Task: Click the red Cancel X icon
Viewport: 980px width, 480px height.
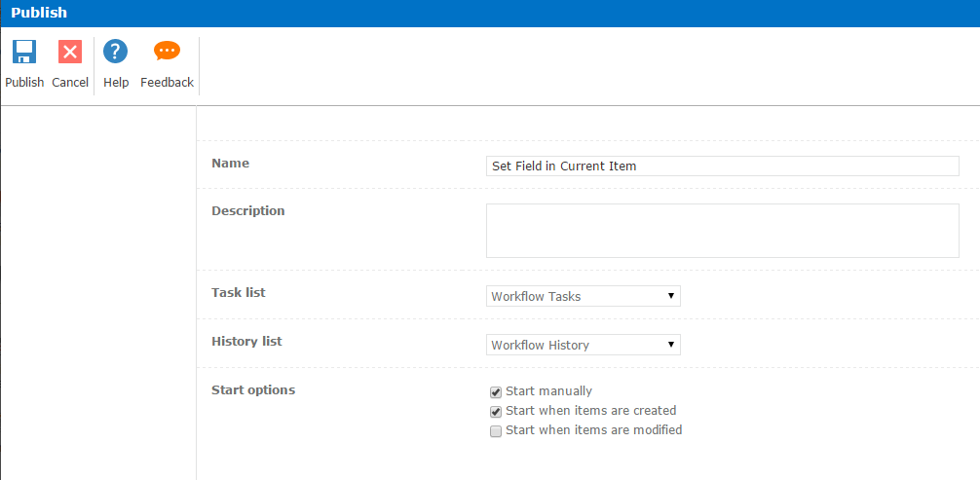Action: point(70,53)
